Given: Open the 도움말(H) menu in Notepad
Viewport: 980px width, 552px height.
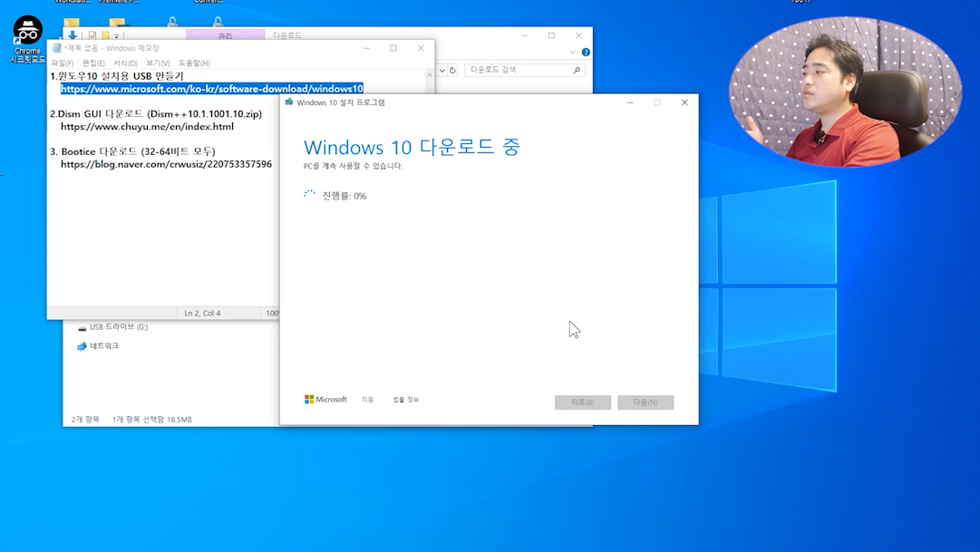Looking at the screenshot, I should click(x=194, y=63).
